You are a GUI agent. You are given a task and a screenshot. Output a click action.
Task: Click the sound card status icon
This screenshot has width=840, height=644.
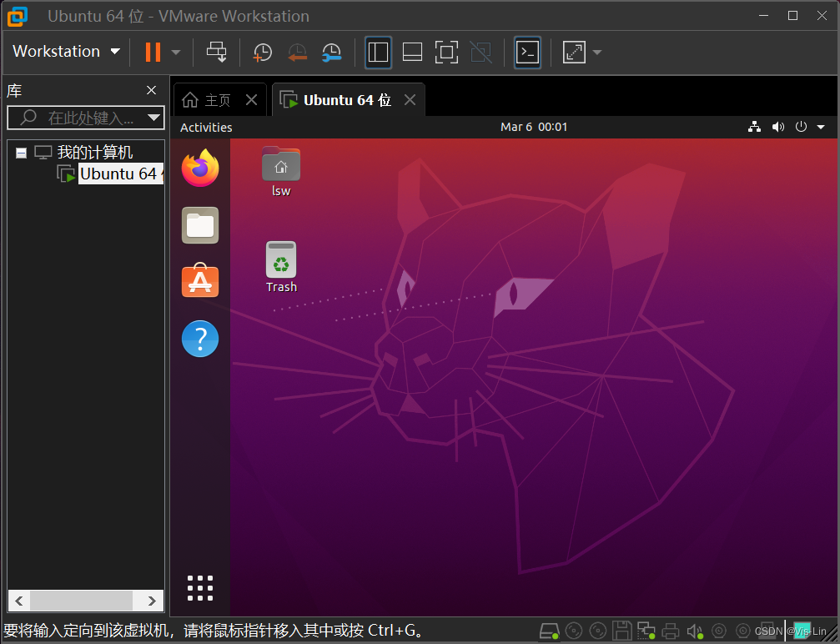[695, 631]
